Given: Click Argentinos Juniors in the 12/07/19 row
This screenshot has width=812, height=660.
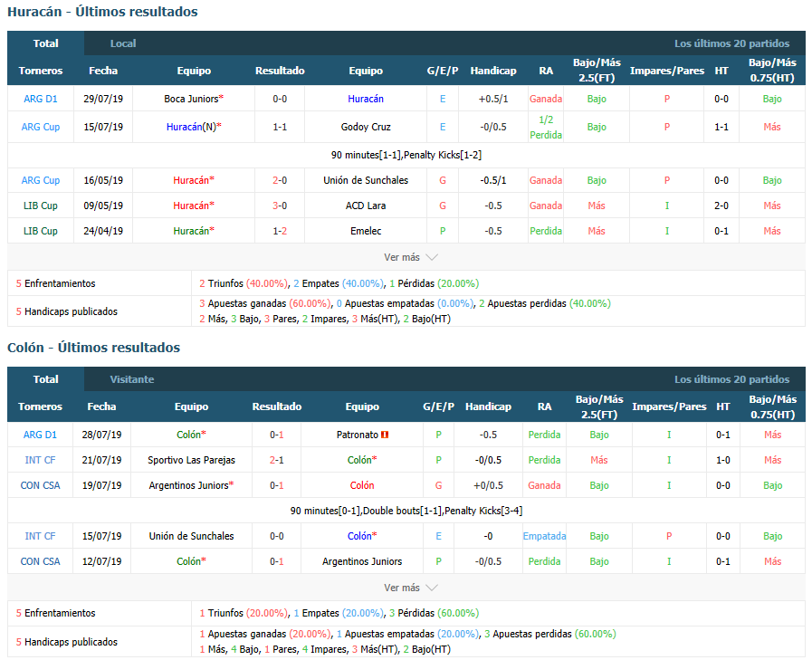Looking at the screenshot, I should point(362,561).
